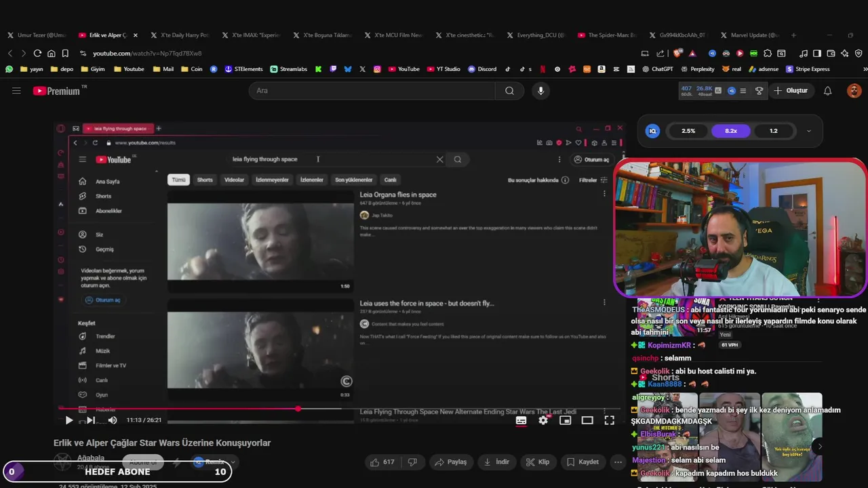Reload the page

tap(37, 53)
